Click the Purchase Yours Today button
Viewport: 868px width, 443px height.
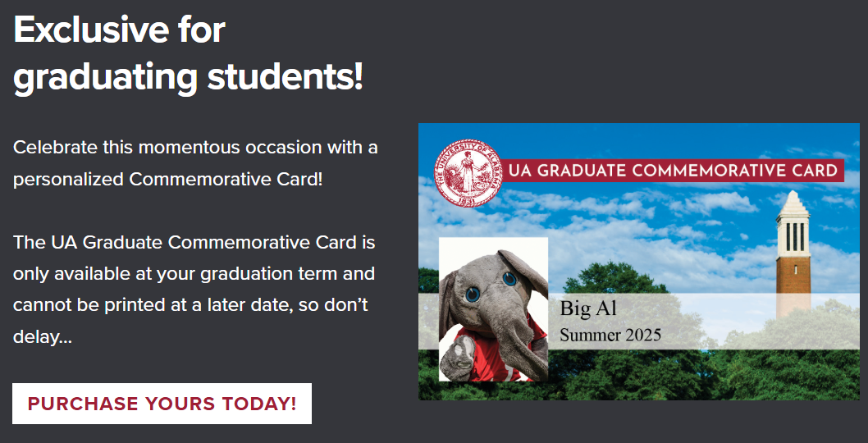(x=162, y=404)
